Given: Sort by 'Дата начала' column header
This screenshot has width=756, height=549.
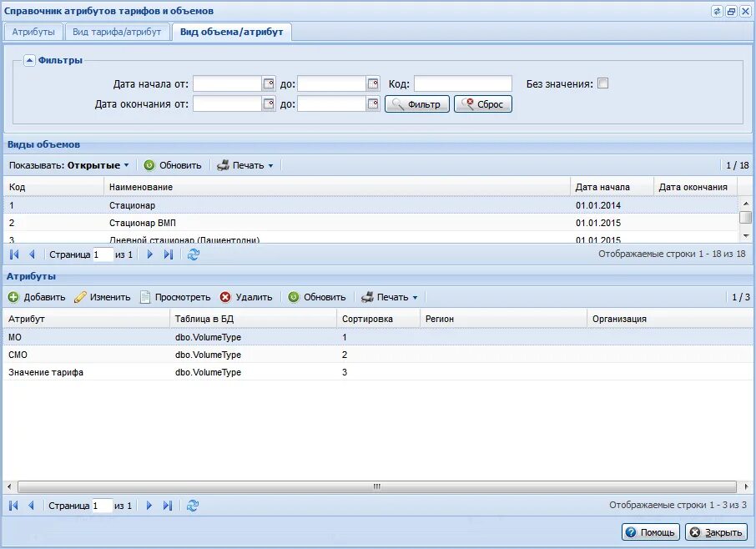Looking at the screenshot, I should 612,187.
